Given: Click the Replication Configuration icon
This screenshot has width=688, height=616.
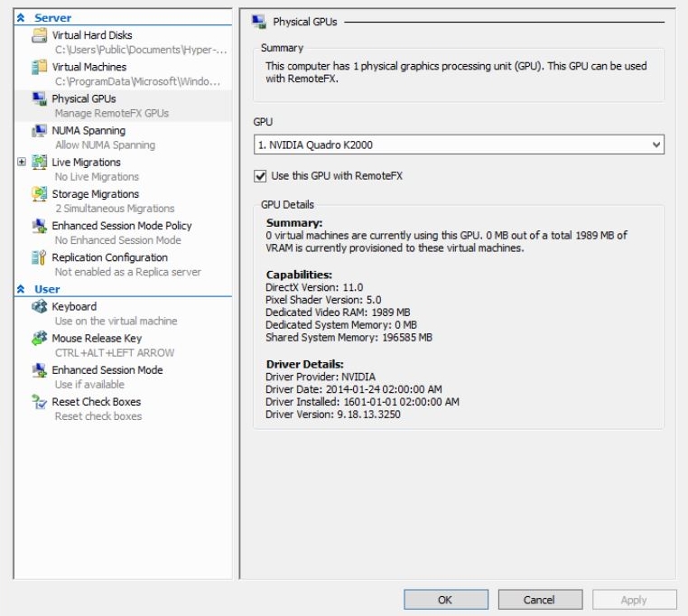Looking at the screenshot, I should 39,257.
